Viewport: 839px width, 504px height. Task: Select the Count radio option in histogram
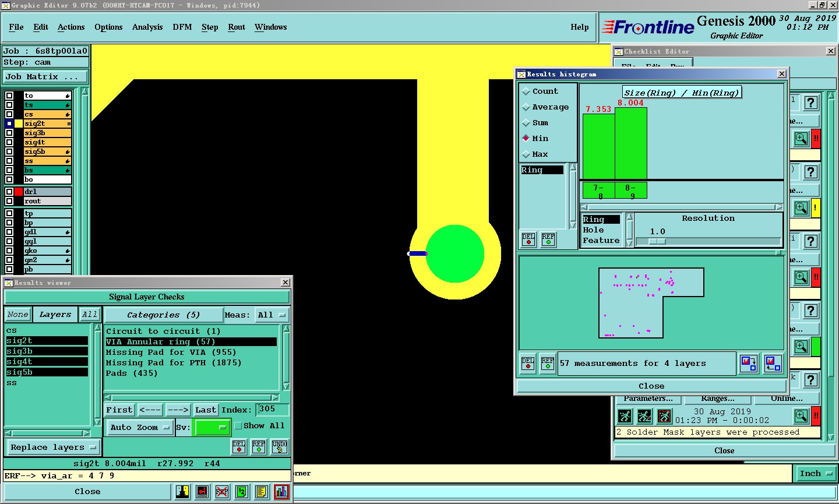(x=526, y=91)
